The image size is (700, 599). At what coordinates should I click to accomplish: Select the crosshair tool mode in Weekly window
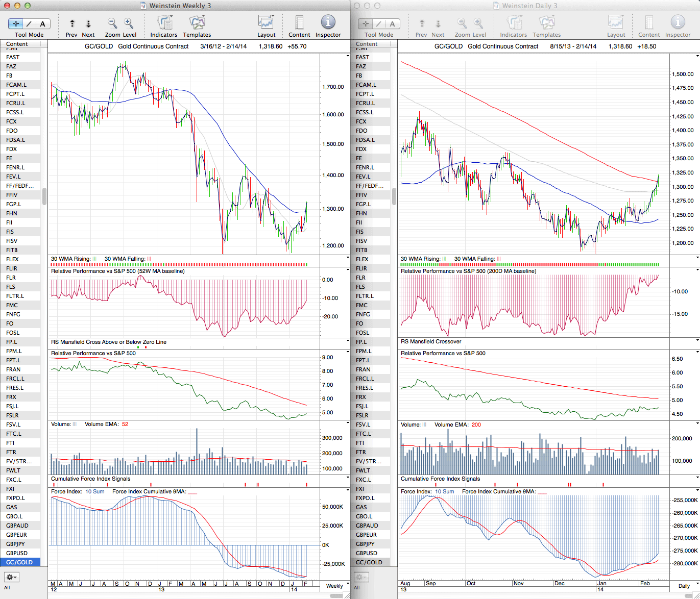16,23
